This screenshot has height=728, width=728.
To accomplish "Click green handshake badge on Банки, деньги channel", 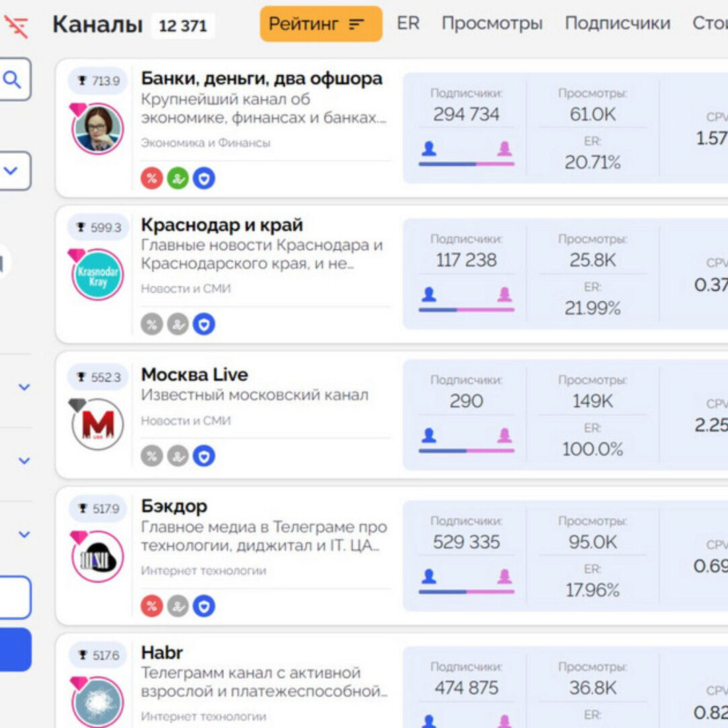I will 177,178.
